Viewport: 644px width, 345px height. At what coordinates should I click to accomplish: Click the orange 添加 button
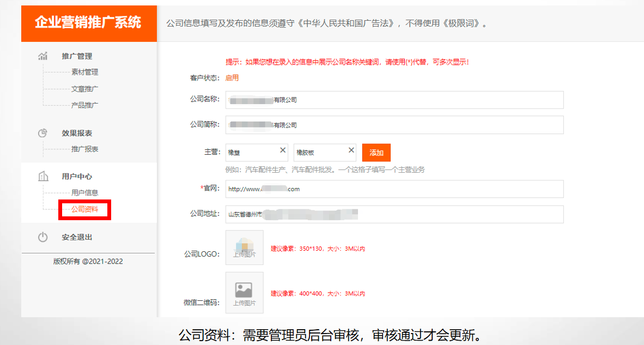pyautogui.click(x=376, y=153)
